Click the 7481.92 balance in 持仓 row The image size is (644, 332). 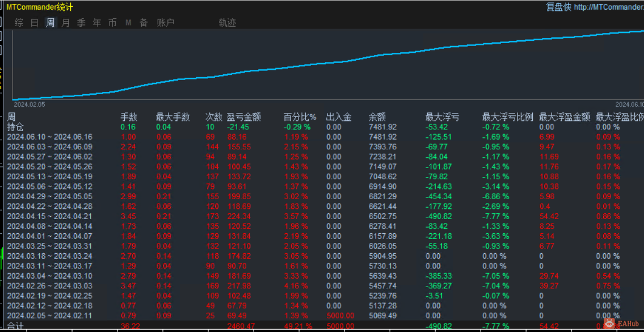[383, 127]
